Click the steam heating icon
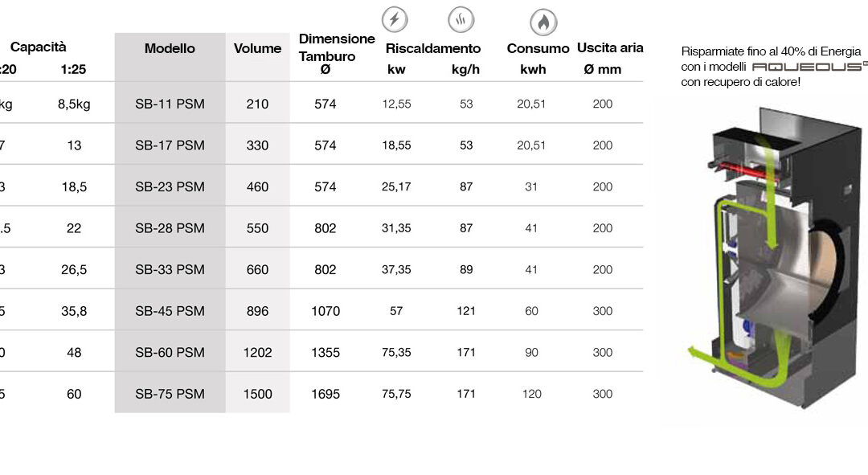Image resolution: width=868 pixels, height=475 pixels. click(x=461, y=19)
